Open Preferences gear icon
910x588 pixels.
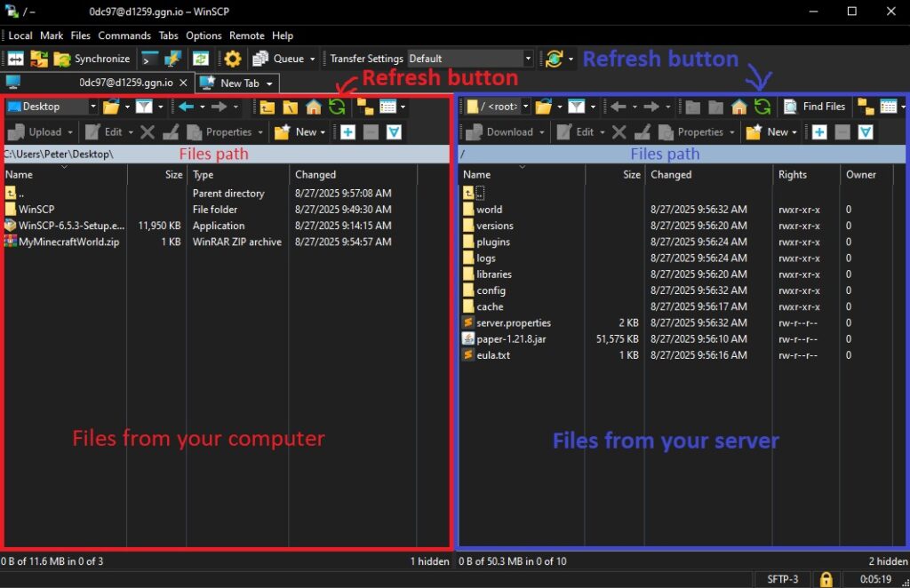(x=233, y=59)
